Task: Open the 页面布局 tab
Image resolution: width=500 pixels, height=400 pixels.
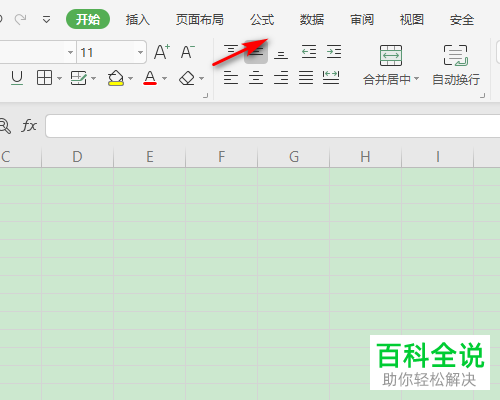Action: (200, 20)
